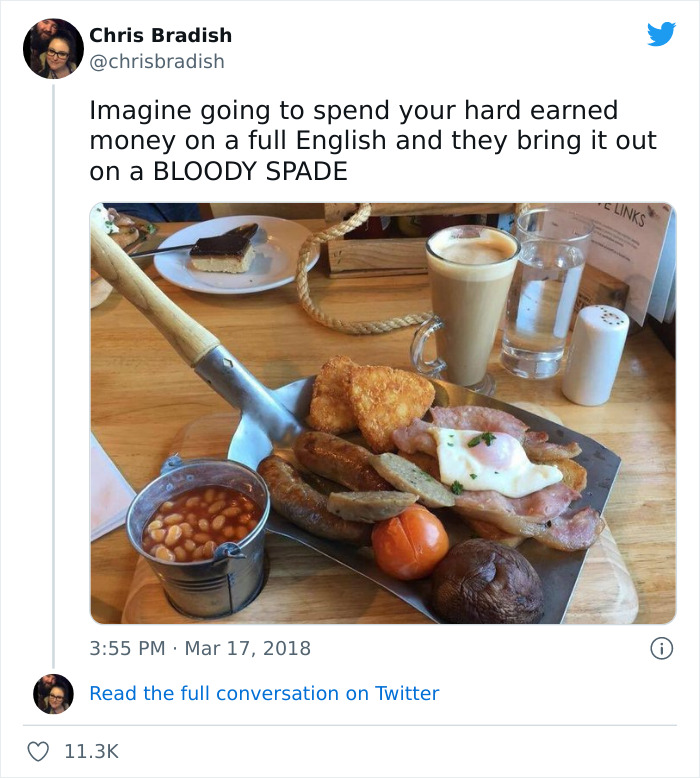Click the tweet info icon
Image resolution: width=700 pixels, height=778 pixels.
coord(661,648)
